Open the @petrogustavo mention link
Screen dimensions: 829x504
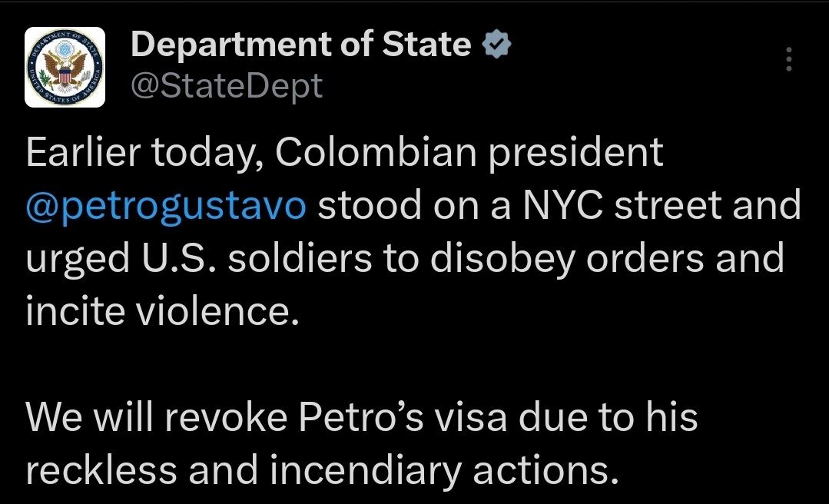[x=166, y=207]
